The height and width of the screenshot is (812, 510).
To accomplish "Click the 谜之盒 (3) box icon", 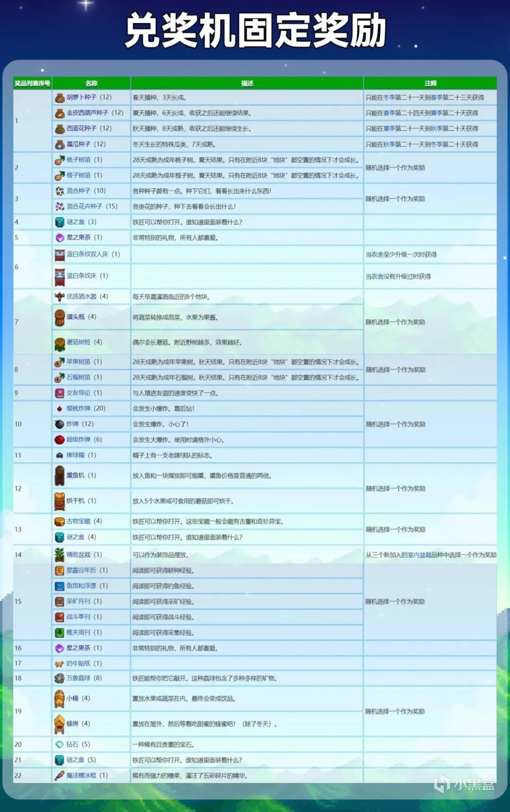I will [59, 222].
